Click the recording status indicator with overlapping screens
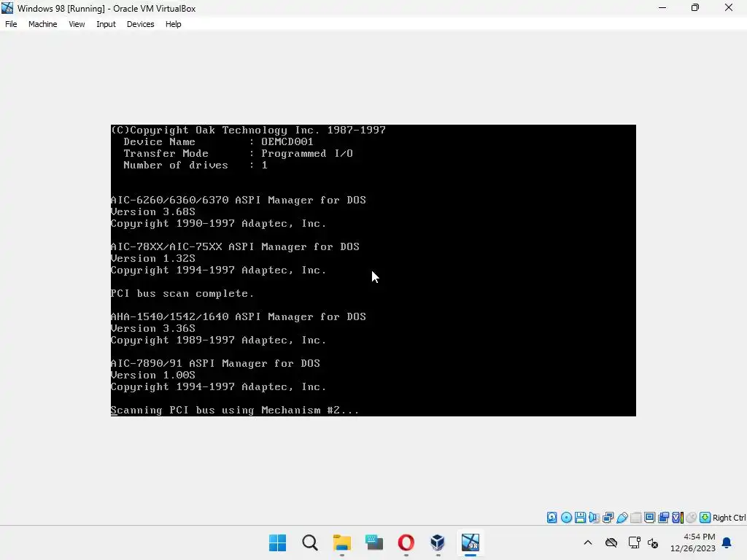This screenshot has height=560, width=747. pyautogui.click(x=663, y=518)
